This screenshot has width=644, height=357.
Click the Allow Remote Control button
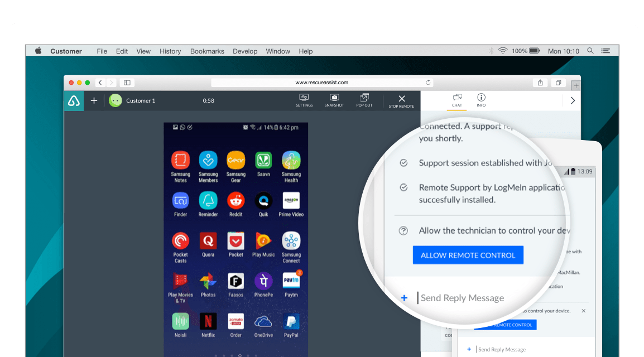pos(468,255)
